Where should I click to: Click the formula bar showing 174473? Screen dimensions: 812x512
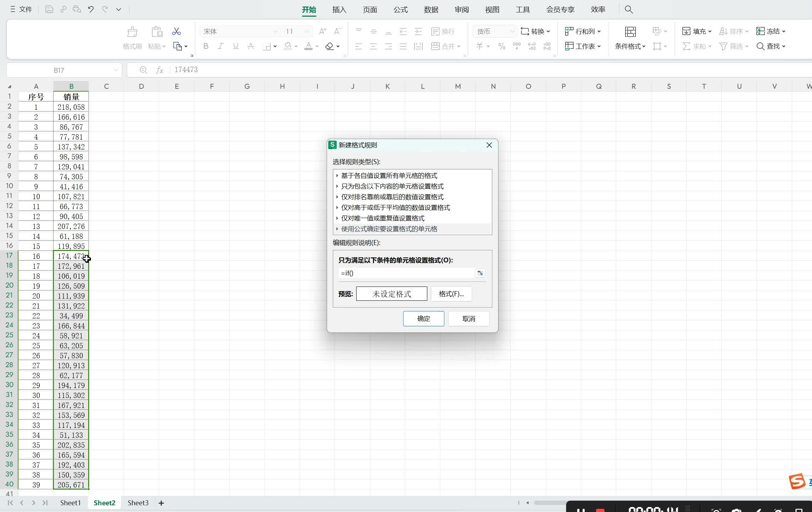pyautogui.click(x=490, y=70)
